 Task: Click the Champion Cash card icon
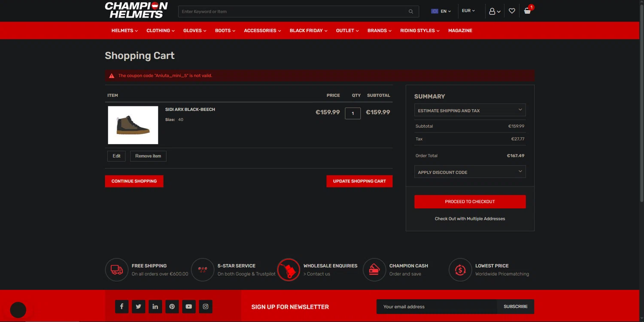(374, 270)
